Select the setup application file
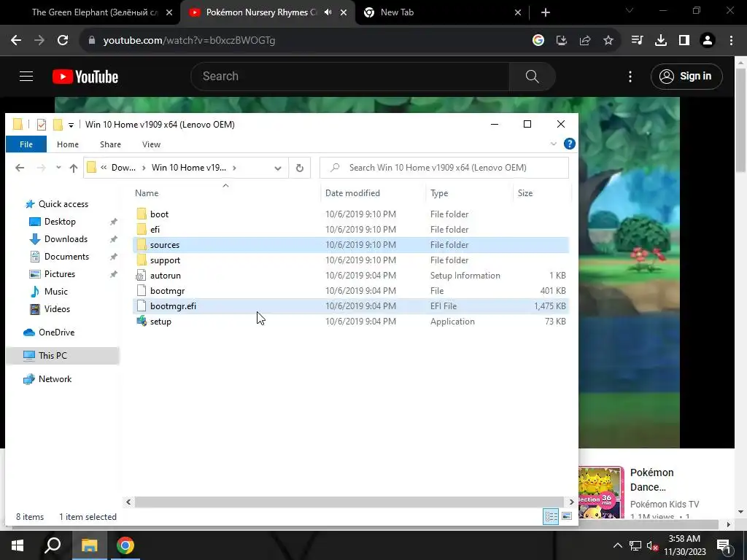 click(351, 322)
